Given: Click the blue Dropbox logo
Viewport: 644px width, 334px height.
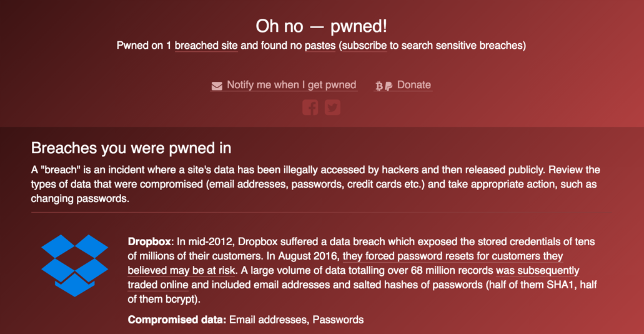Looking at the screenshot, I should click(x=75, y=265).
